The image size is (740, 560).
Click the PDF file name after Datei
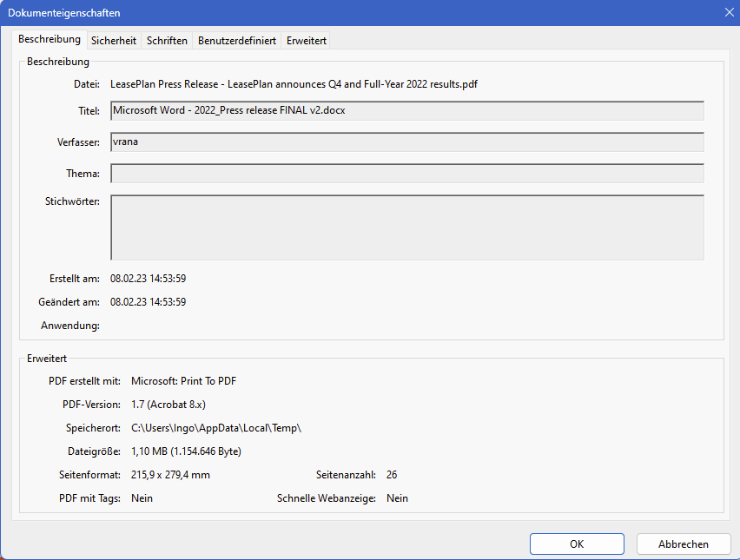pos(294,84)
